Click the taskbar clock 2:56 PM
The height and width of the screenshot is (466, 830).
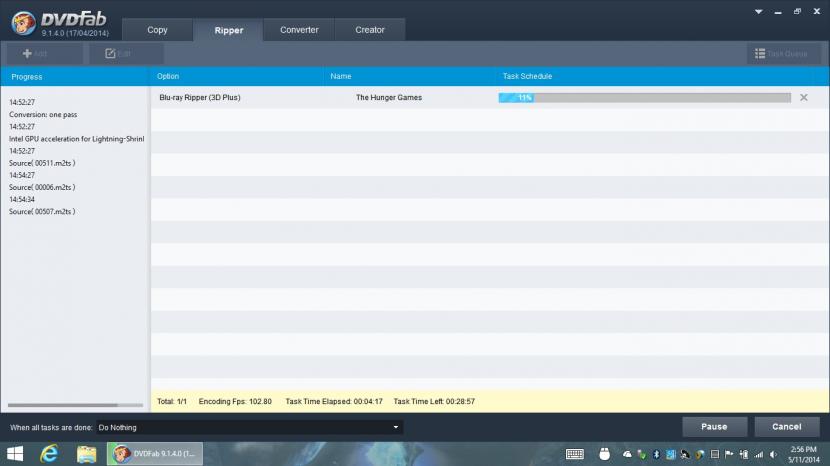click(803, 454)
